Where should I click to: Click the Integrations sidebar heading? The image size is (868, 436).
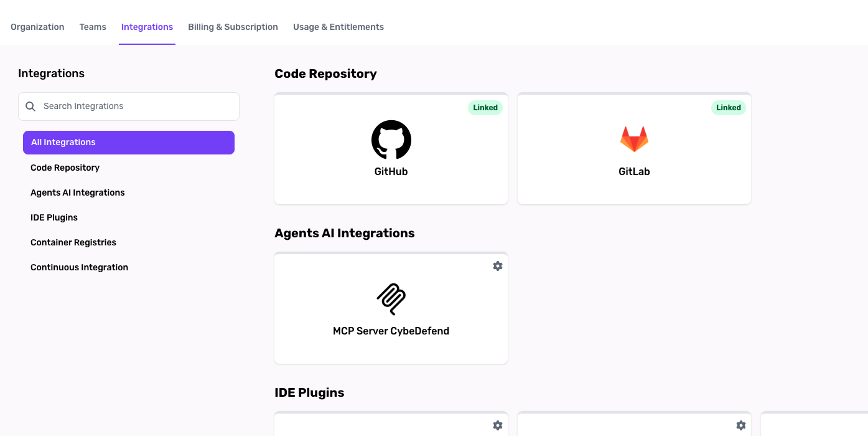[x=51, y=73]
